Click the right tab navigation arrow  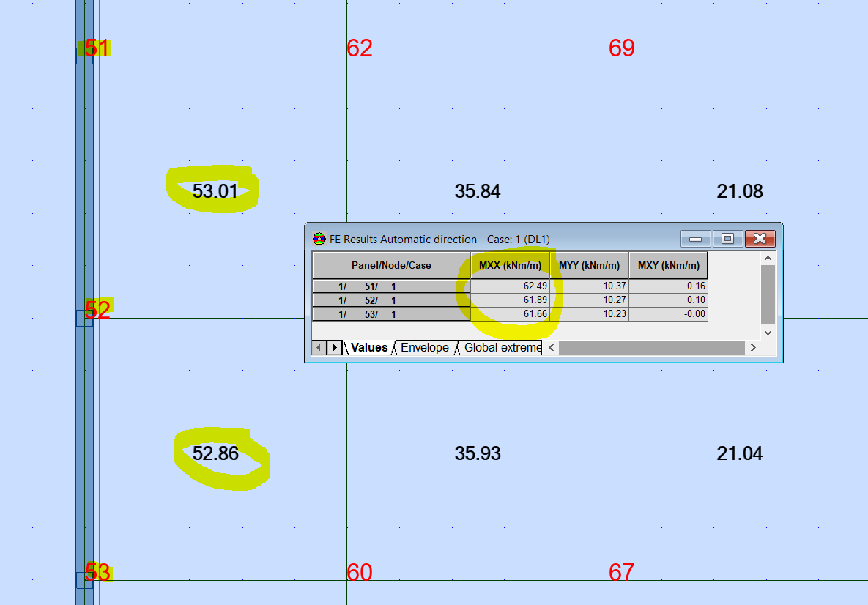(x=335, y=347)
